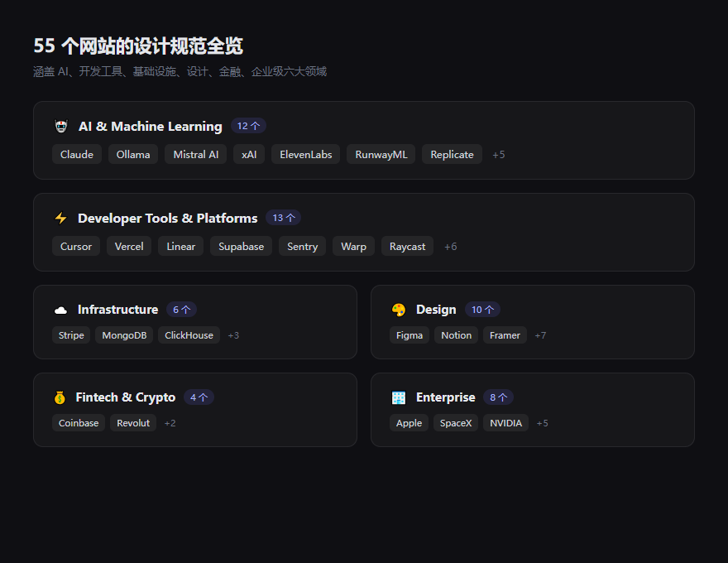The height and width of the screenshot is (563, 728).
Task: Show the +7 more Design sites
Action: tap(540, 335)
